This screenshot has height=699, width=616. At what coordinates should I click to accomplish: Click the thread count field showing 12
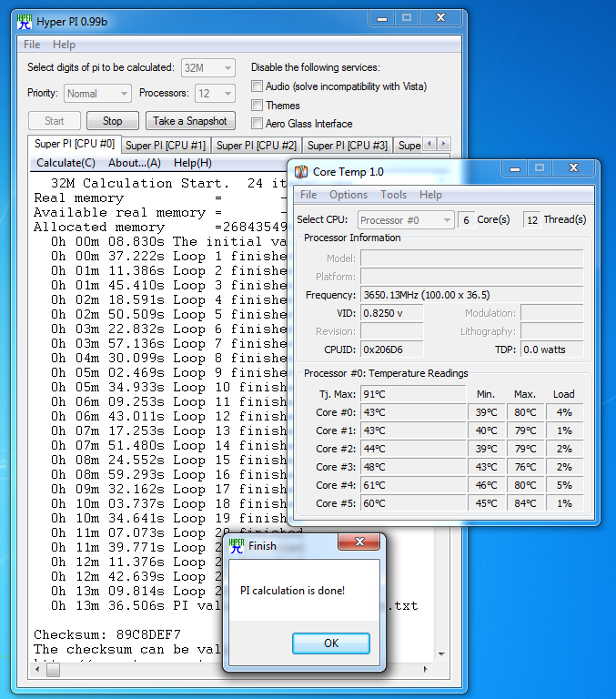[532, 220]
